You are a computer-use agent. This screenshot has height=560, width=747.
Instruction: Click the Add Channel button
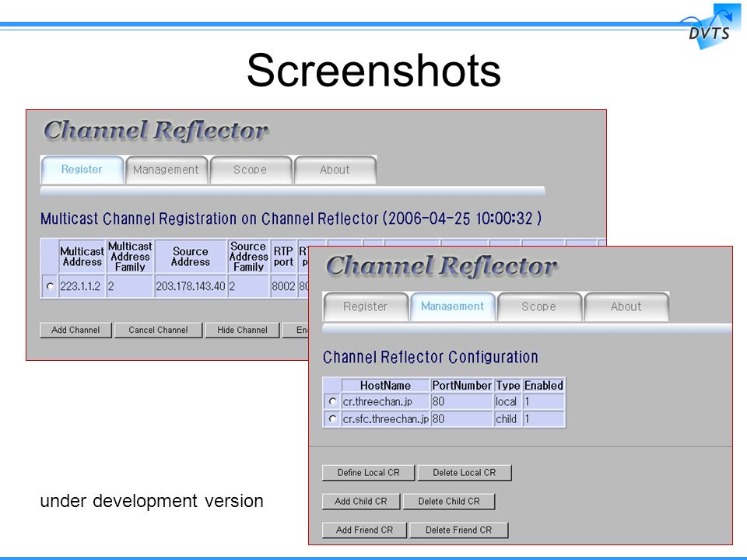tap(75, 330)
